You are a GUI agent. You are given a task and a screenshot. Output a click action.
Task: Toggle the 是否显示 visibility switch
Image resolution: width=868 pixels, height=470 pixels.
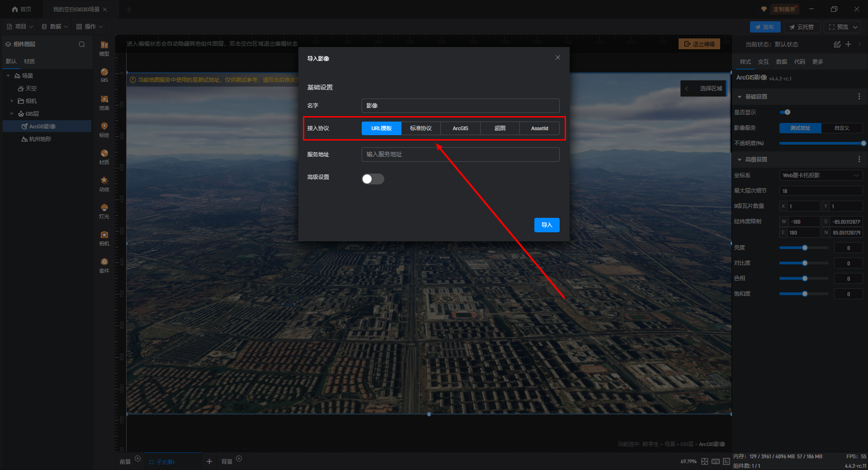(785, 112)
